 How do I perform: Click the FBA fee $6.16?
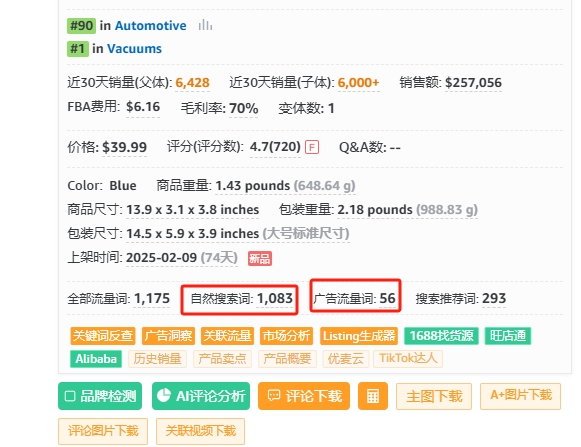point(143,107)
